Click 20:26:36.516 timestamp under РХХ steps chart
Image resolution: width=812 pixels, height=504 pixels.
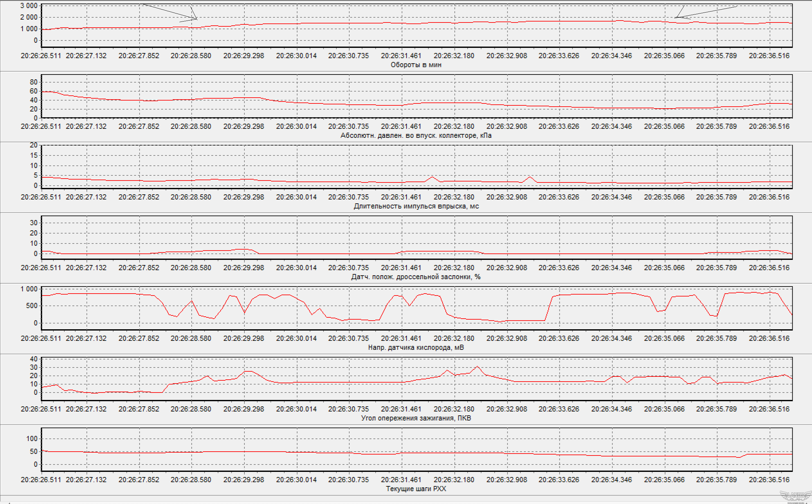[769, 480]
